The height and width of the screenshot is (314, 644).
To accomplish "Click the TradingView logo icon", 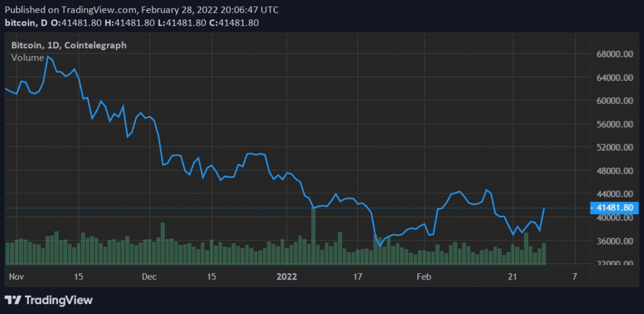I will [13, 300].
